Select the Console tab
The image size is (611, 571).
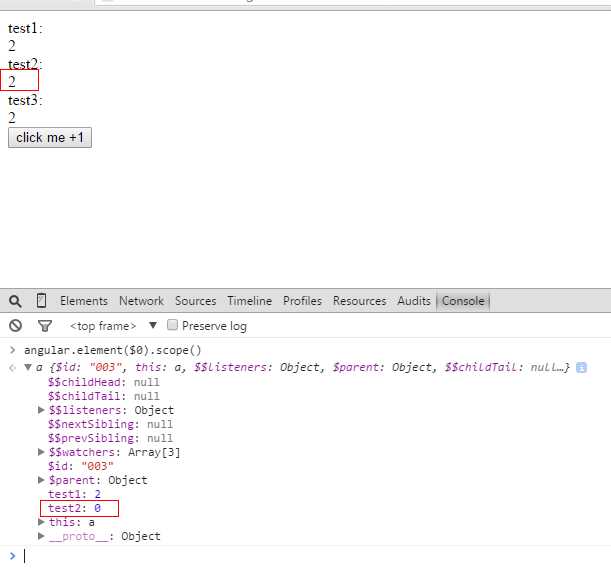click(x=463, y=301)
